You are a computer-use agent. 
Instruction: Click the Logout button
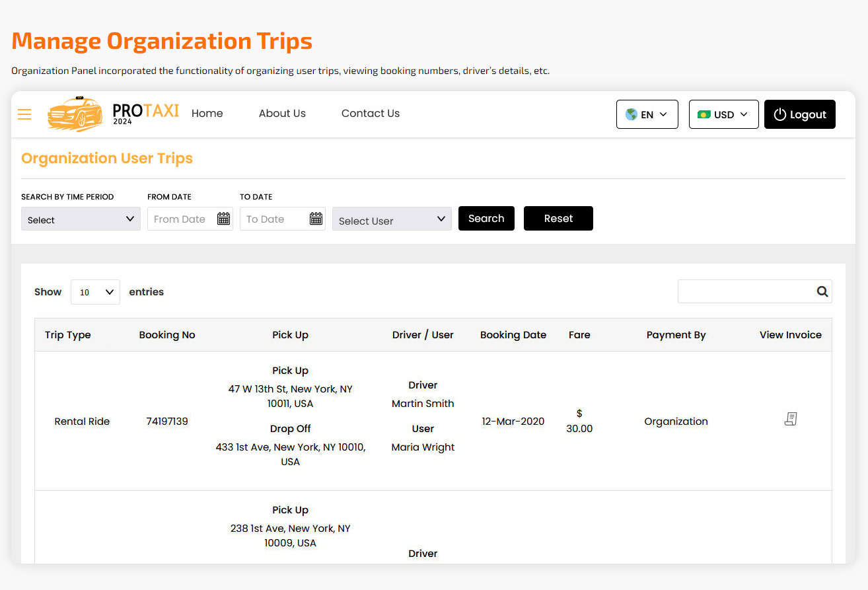tap(800, 114)
